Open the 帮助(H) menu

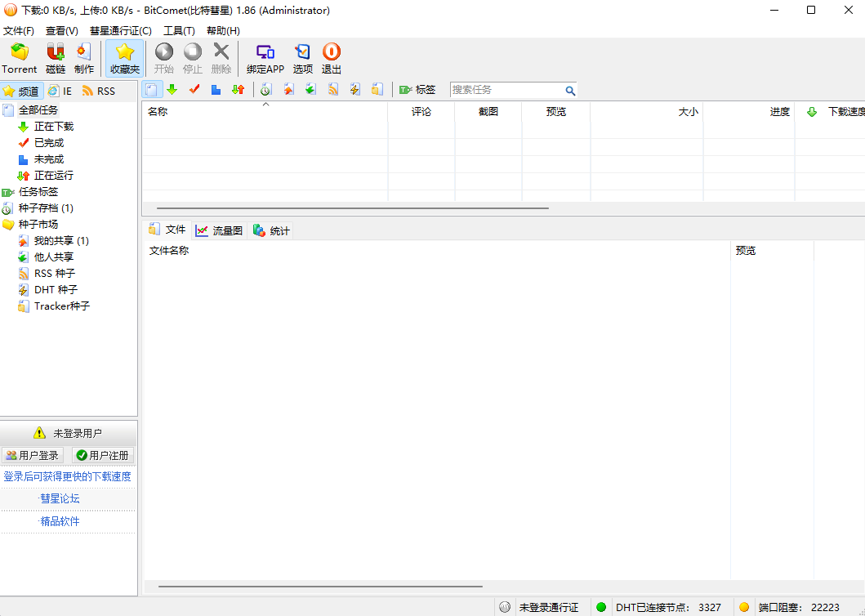point(223,31)
